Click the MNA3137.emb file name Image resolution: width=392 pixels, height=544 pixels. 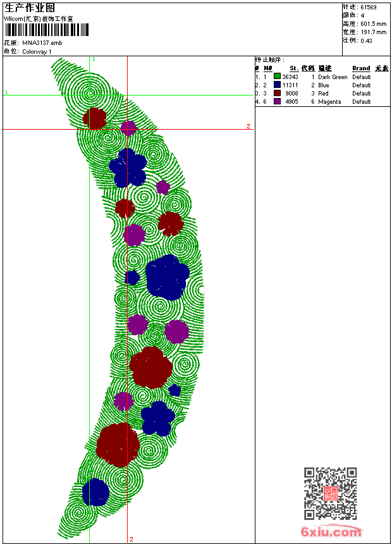click(42, 43)
